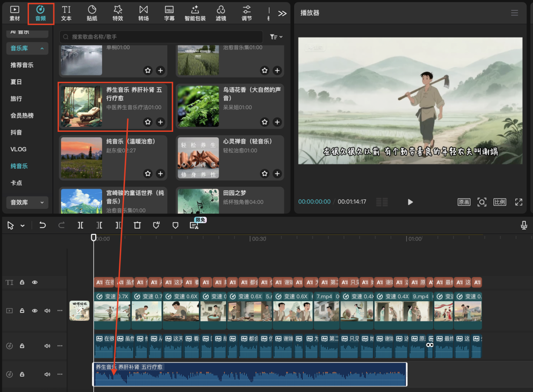Mute the background music audio track
This screenshot has width=533, height=392.
pos(47,374)
